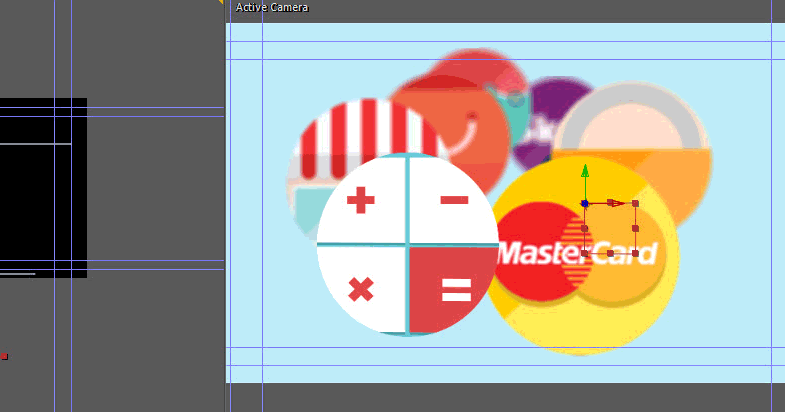Viewport: 785px width, 412px height.
Task: Click the top-right corner handle of selection box
Action: click(x=635, y=204)
